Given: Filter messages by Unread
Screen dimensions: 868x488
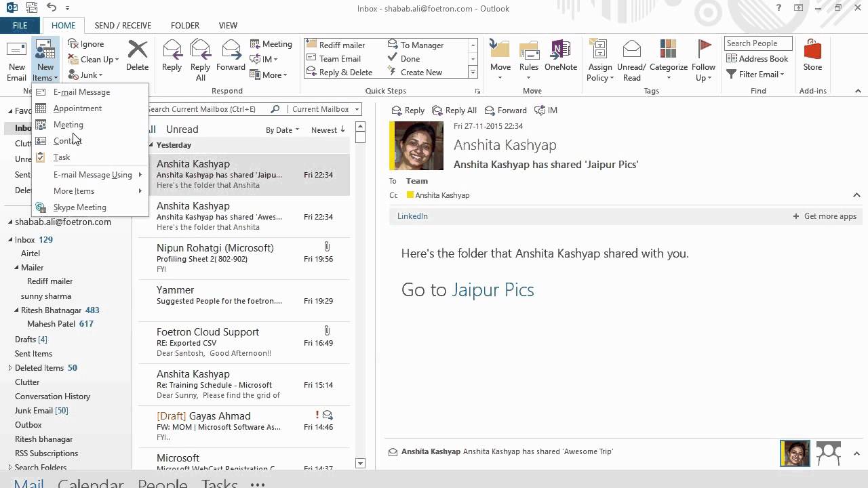Looking at the screenshot, I should (182, 129).
